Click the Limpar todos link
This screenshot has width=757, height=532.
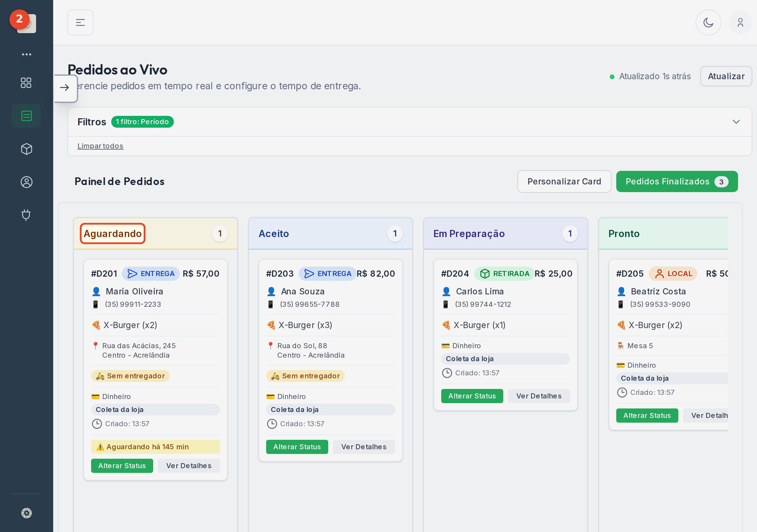pyautogui.click(x=100, y=146)
